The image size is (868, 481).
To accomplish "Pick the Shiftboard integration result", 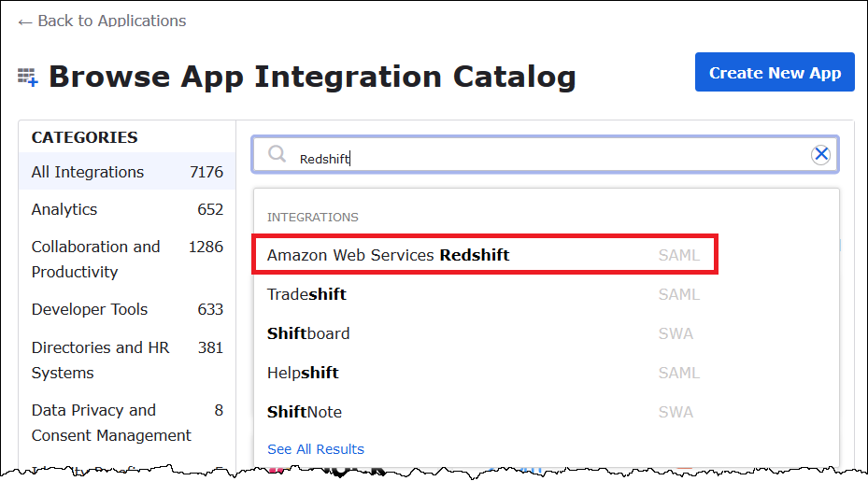I will (308, 333).
